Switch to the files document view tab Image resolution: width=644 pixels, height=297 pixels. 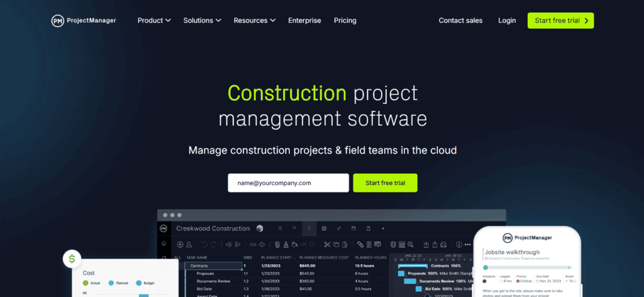pyautogui.click(x=368, y=228)
